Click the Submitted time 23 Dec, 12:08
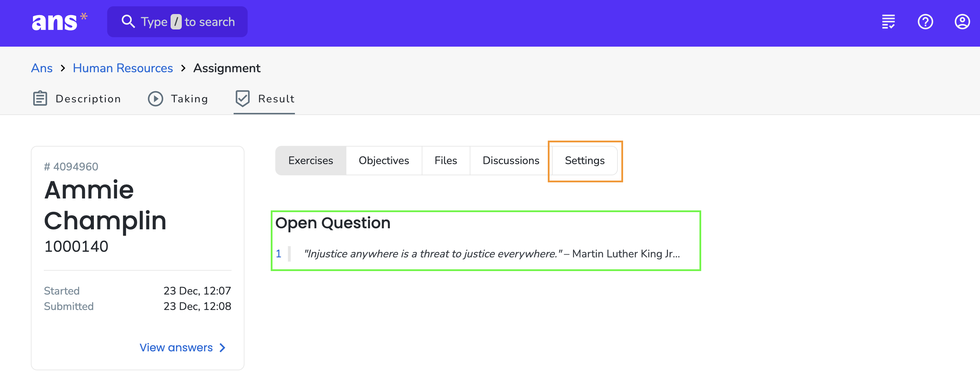The image size is (980, 378). click(x=197, y=306)
